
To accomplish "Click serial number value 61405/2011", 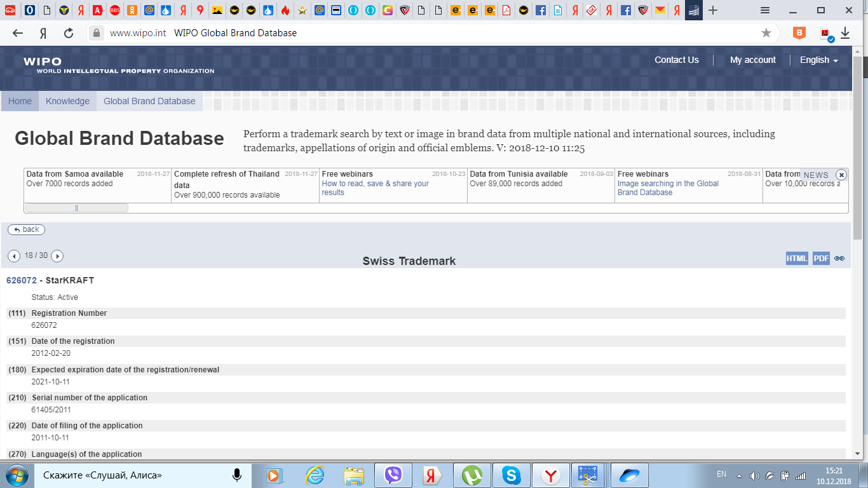I will 50,410.
